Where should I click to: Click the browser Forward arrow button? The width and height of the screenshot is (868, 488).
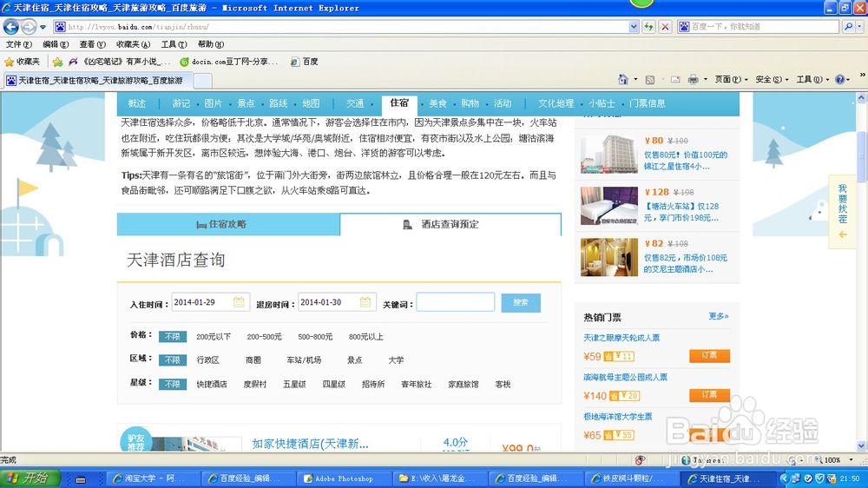pyautogui.click(x=29, y=26)
